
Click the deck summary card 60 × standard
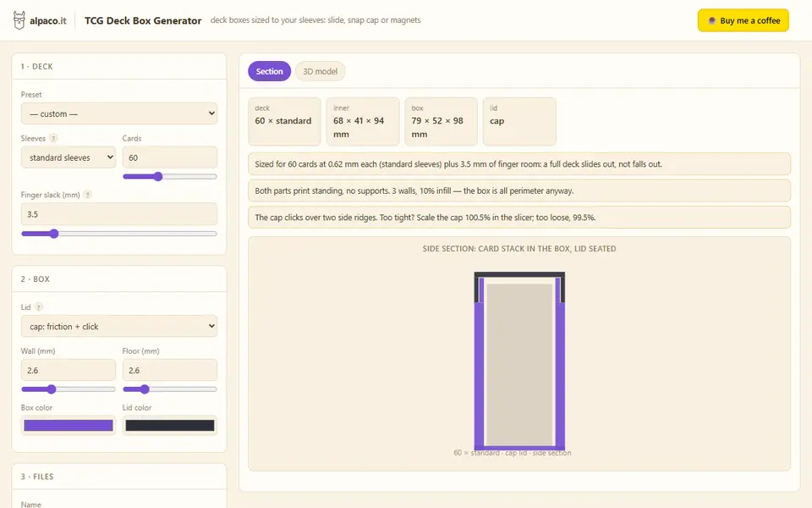[x=284, y=121]
